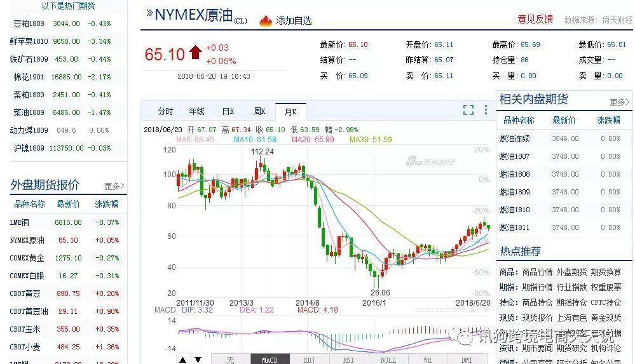This screenshot has height=364, width=635.
Task: Expand 更多 in 相关内盘期货 section
Action: tap(620, 102)
